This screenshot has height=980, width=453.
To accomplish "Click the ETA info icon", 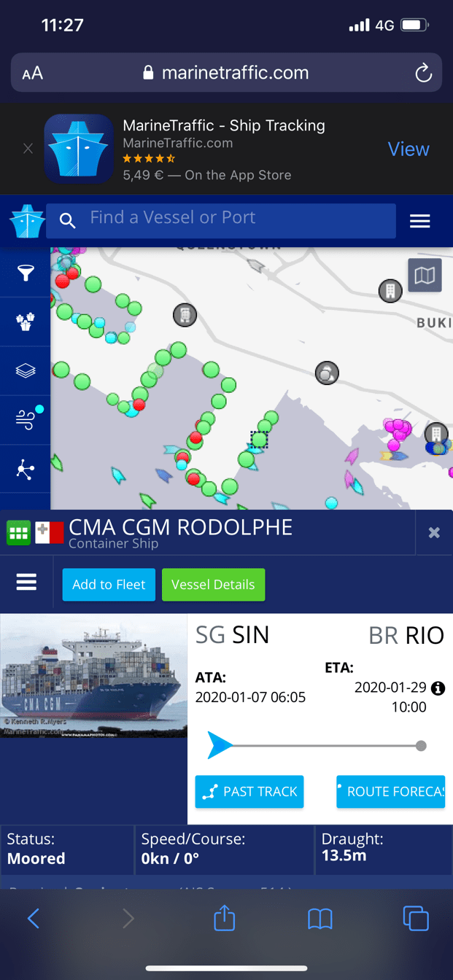I will pos(438,688).
